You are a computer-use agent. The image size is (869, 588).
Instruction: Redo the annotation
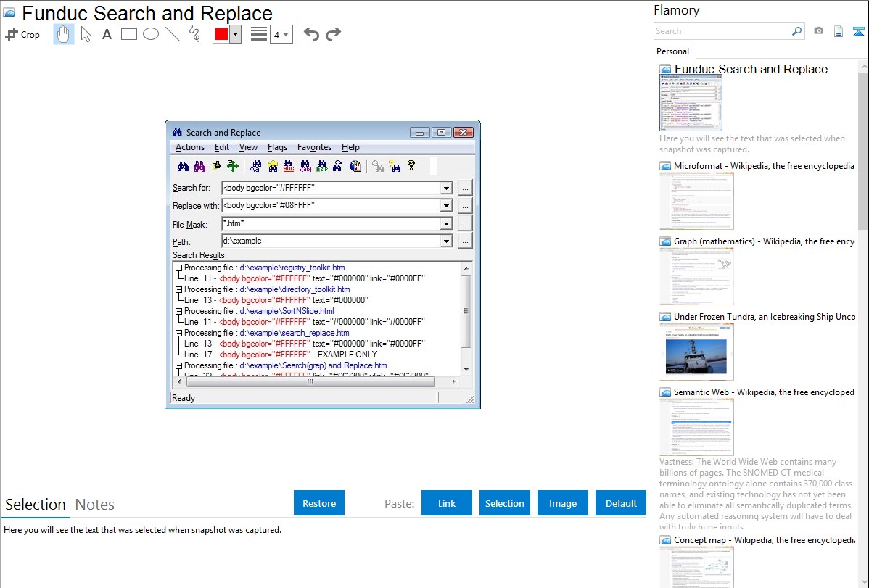point(333,34)
